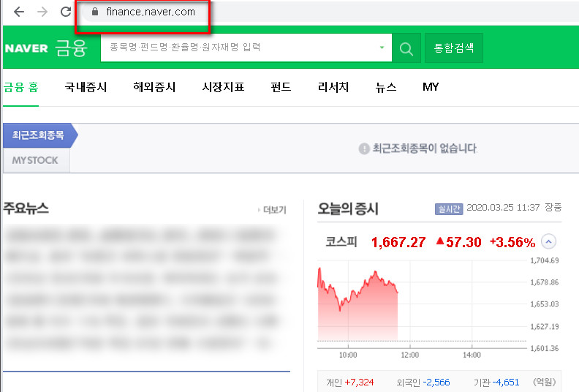Expand the search box dropdown arrow
Image resolution: width=579 pixels, height=392 pixels.
click(382, 48)
